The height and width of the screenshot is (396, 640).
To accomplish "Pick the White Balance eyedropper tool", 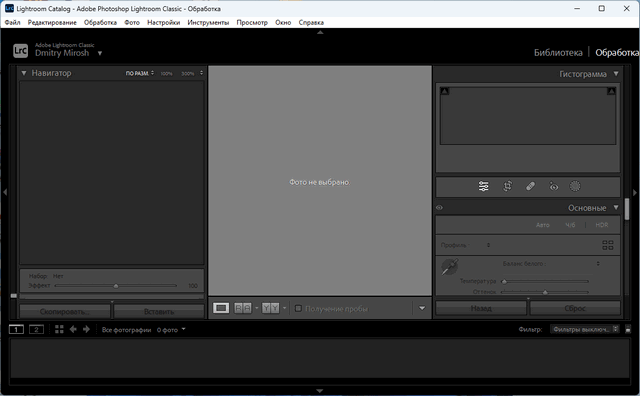I will (x=449, y=267).
